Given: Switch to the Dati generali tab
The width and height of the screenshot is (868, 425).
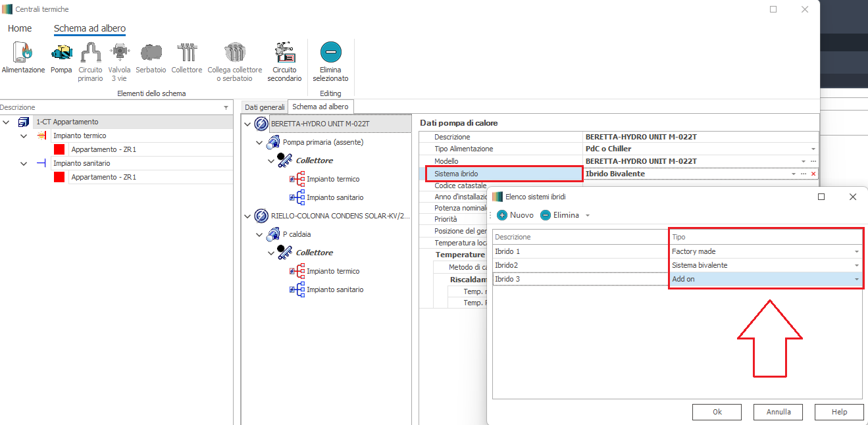Looking at the screenshot, I should 264,107.
